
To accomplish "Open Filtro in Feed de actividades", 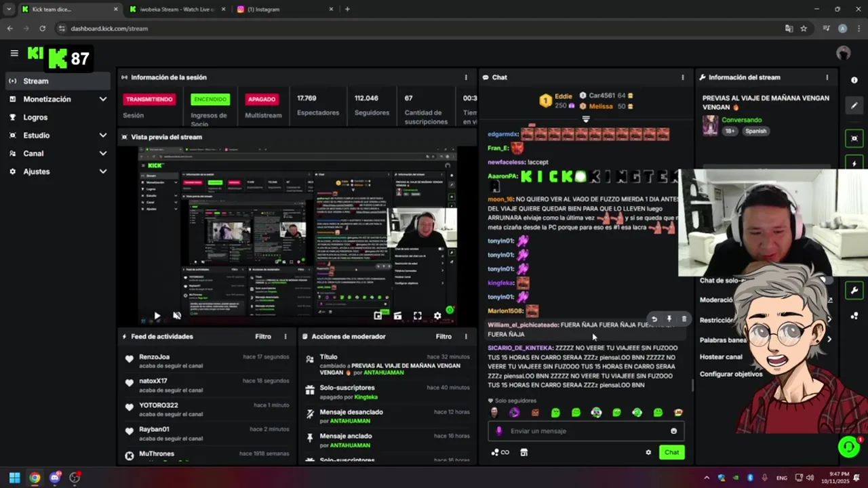I will [263, 336].
